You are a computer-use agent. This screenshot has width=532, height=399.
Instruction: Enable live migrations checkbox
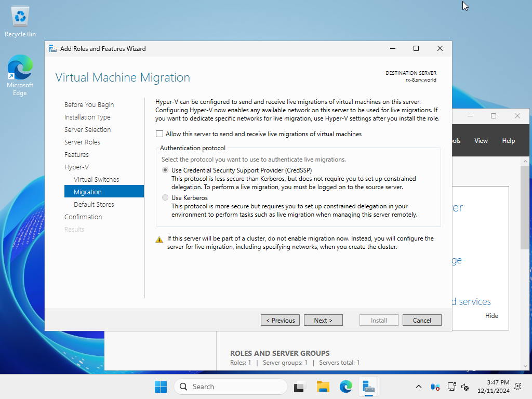[159, 134]
